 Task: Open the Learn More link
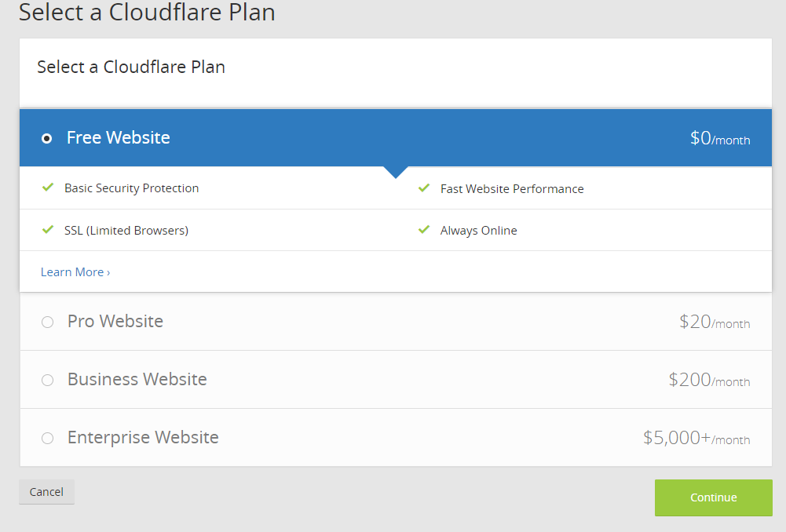point(75,272)
